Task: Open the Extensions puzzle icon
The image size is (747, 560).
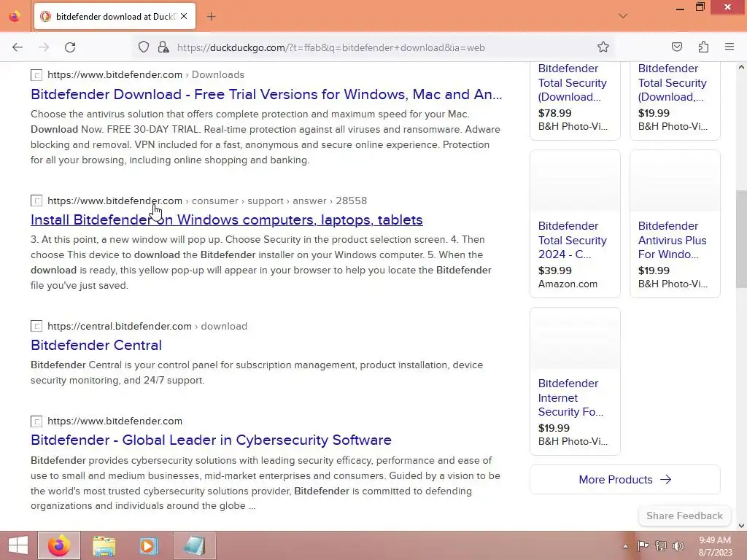Action: pos(703,47)
